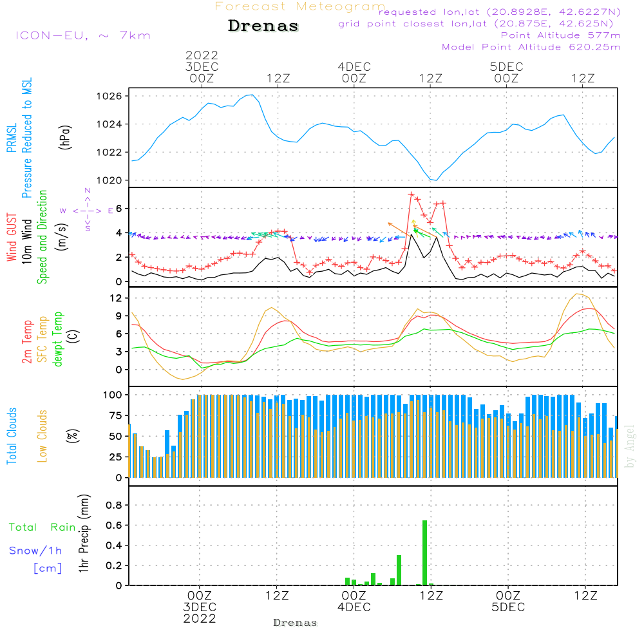
Task: Click the long orange wind arrow
Action: click(400, 229)
